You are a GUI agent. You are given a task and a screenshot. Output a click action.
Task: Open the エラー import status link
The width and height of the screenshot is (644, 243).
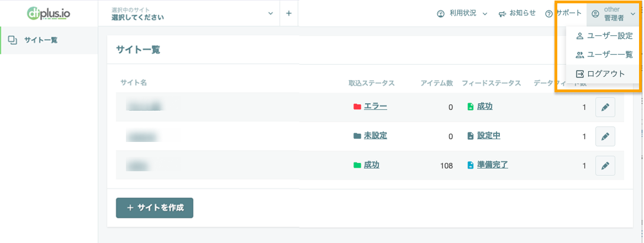coord(376,107)
